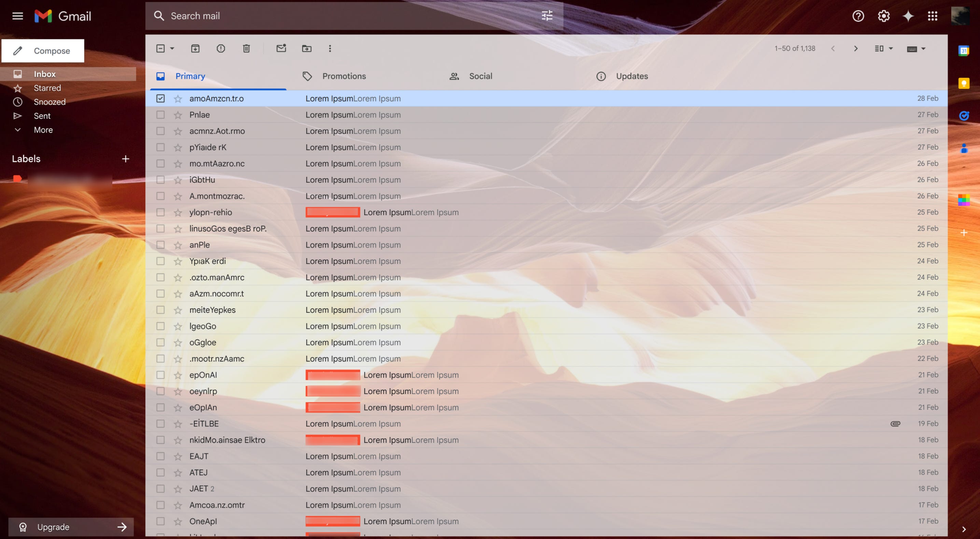This screenshot has width=980, height=539.
Task: Archive the selected email
Action: pos(195,49)
